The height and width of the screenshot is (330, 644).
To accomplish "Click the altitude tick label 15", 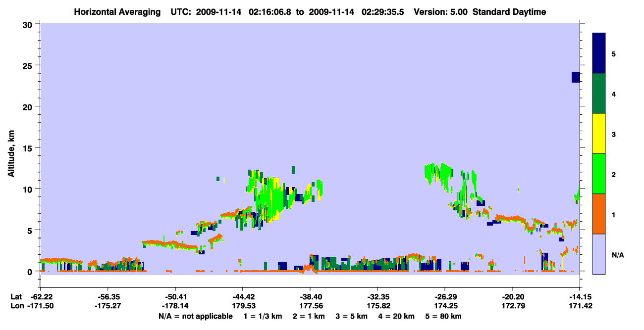I will (29, 148).
